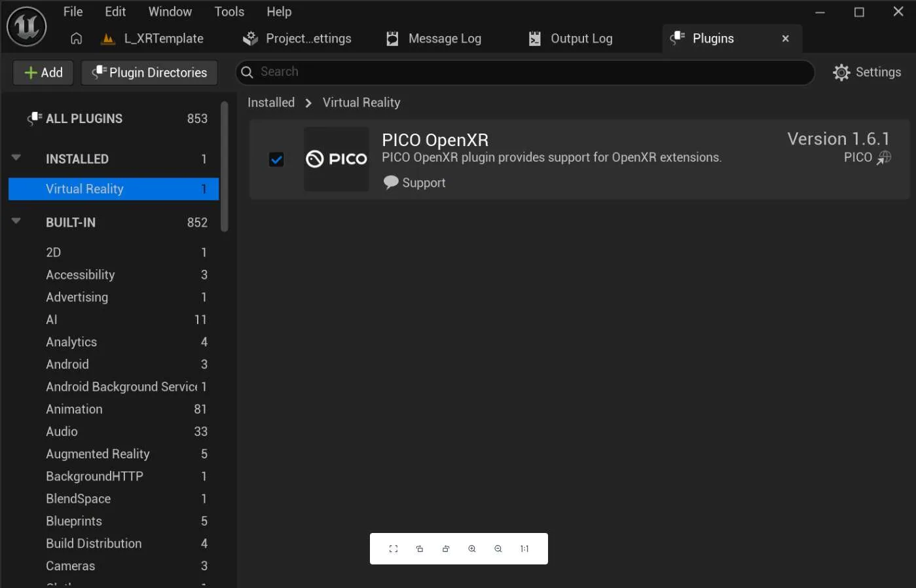Collapse the INSTALLED category arrow

tap(16, 158)
